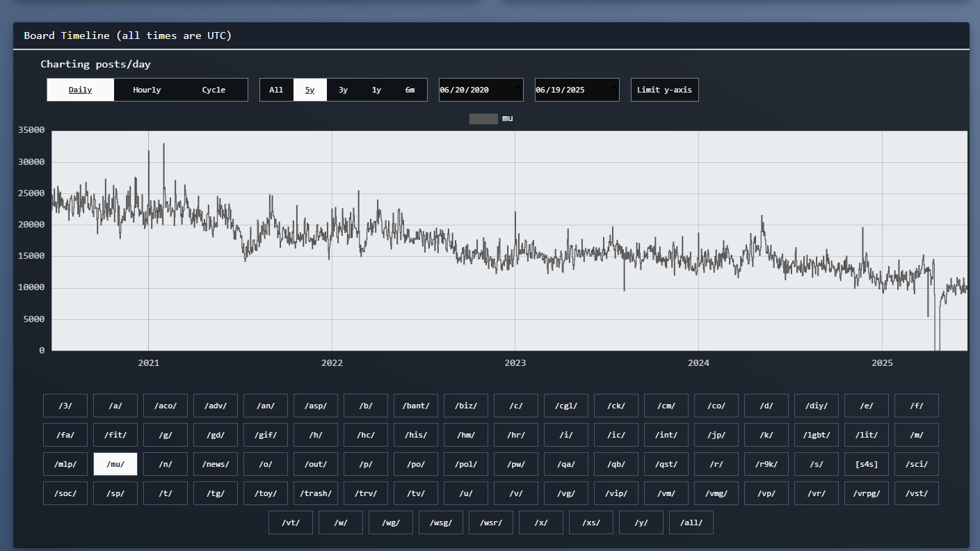Select the /r9k/ board

[766, 464]
